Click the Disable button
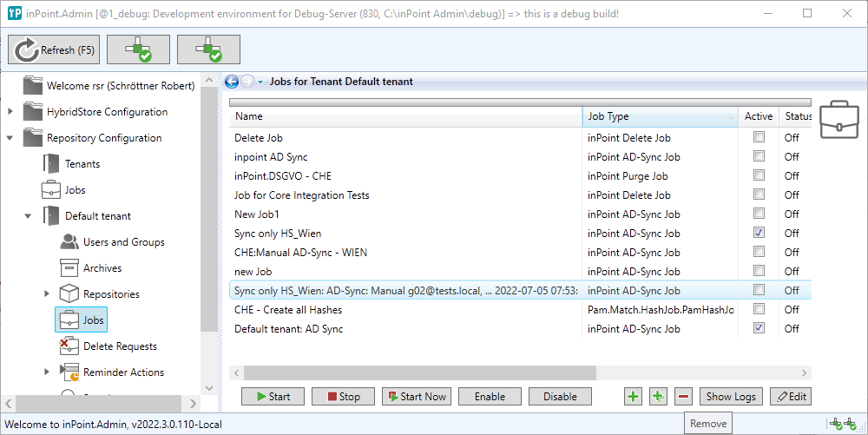Image resolution: width=868 pixels, height=435 pixels. click(x=560, y=397)
